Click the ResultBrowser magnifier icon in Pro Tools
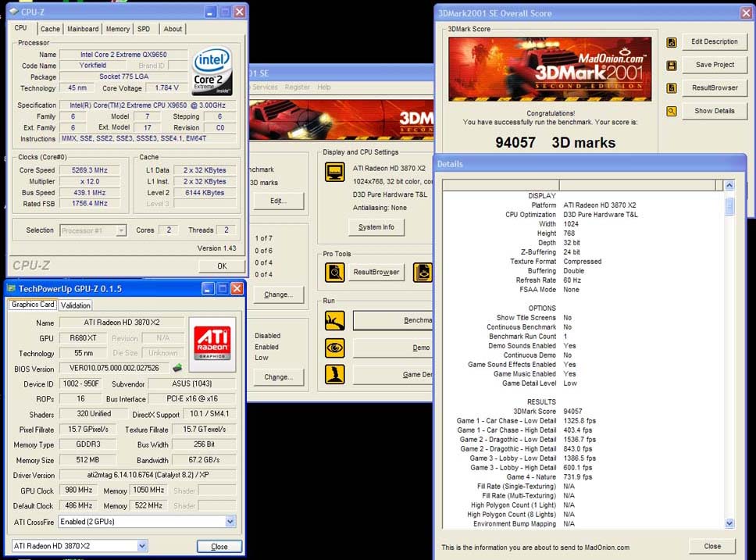756x560 pixels. [x=334, y=273]
